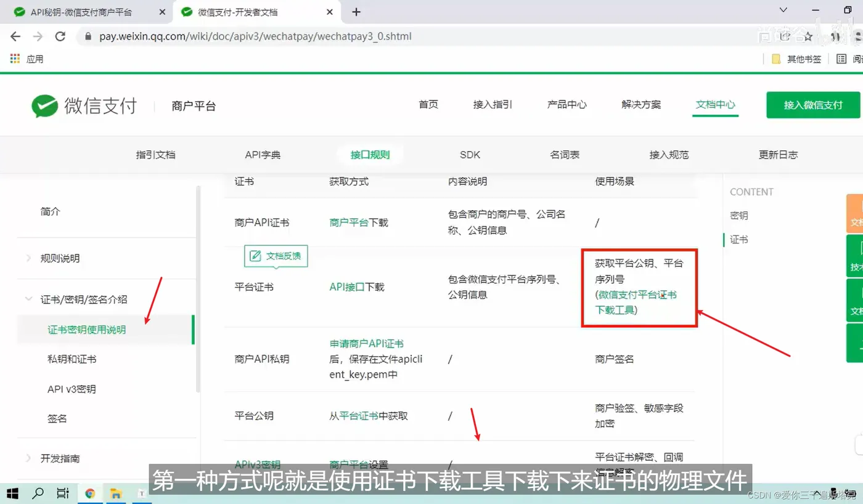Select the 接口规则 sub-navigation tab
The image size is (863, 504).
370,155
